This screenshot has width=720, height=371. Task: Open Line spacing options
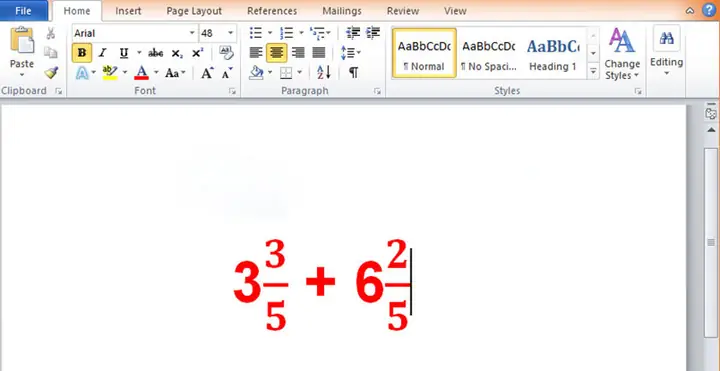click(x=350, y=53)
